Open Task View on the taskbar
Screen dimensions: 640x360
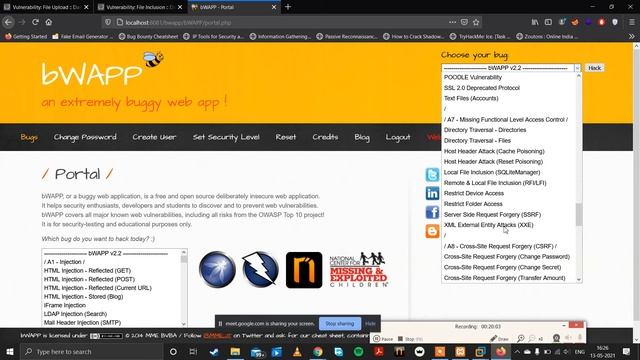(193, 351)
